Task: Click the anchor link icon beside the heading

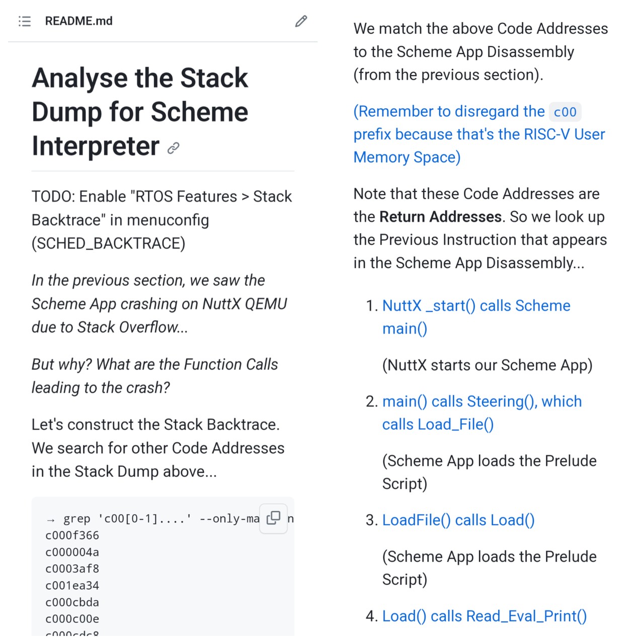Action: (x=174, y=148)
